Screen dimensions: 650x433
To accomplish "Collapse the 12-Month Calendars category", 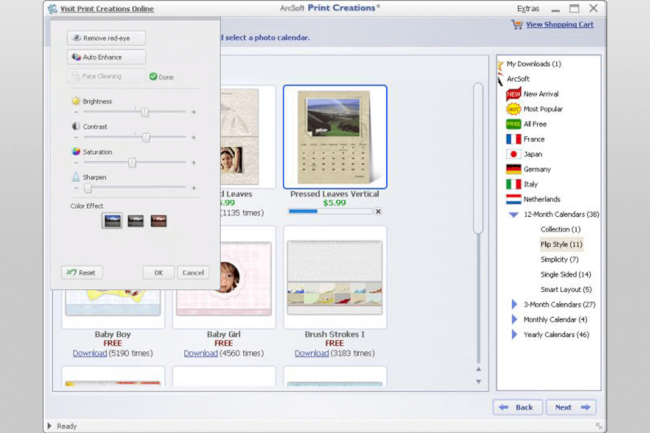I will pos(514,215).
